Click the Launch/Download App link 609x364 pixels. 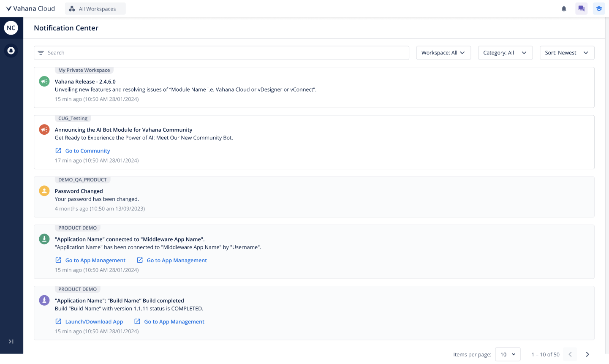(94, 322)
